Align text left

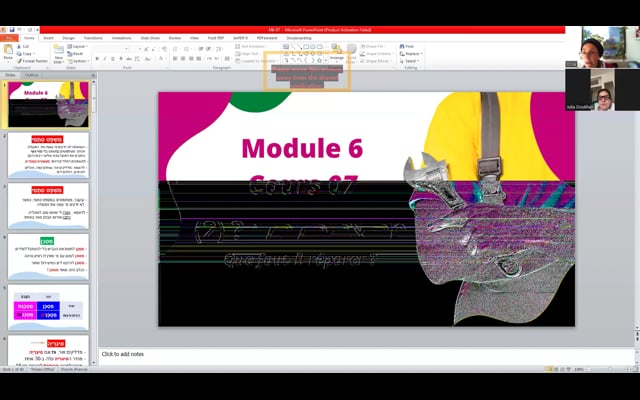(175, 59)
